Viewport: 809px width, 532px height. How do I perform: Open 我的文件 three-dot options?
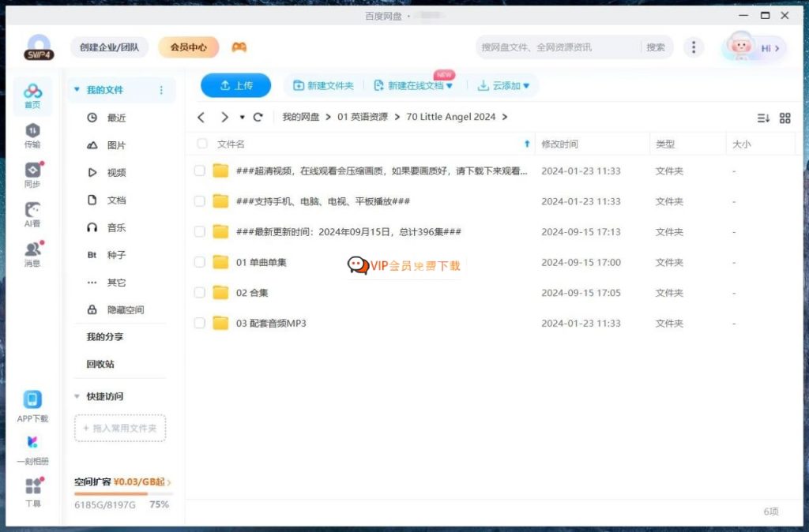coord(161,90)
